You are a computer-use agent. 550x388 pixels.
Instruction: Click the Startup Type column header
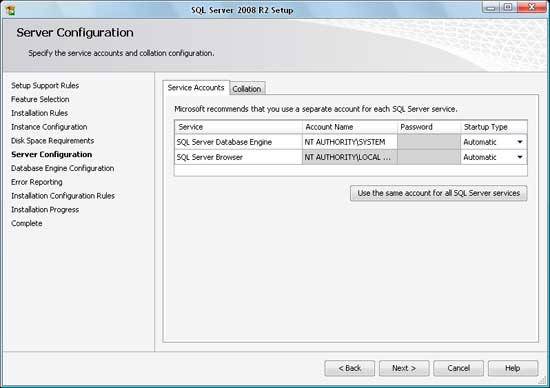(x=494, y=127)
